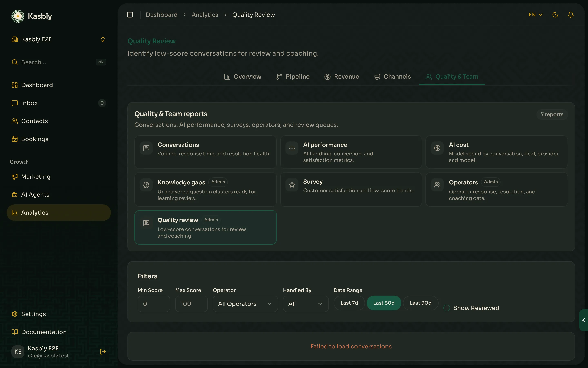
Task: Click the e2e@kasbly.test email text
Action: (x=48, y=356)
